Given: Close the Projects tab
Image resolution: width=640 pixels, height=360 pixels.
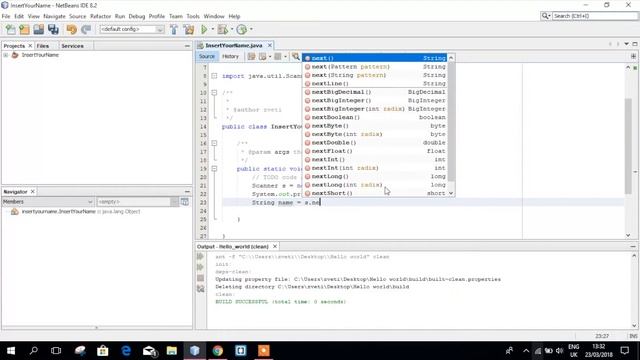Looking at the screenshot, I should 30,46.
